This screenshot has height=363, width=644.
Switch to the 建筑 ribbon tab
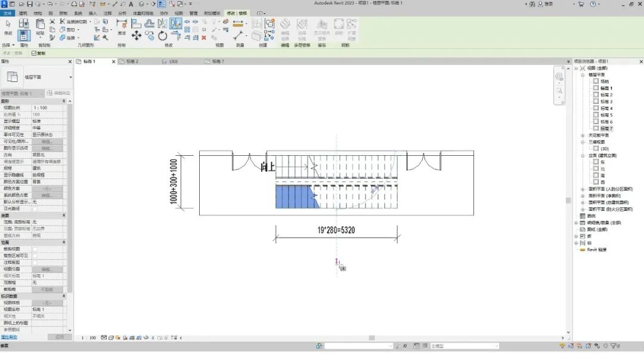[23, 13]
